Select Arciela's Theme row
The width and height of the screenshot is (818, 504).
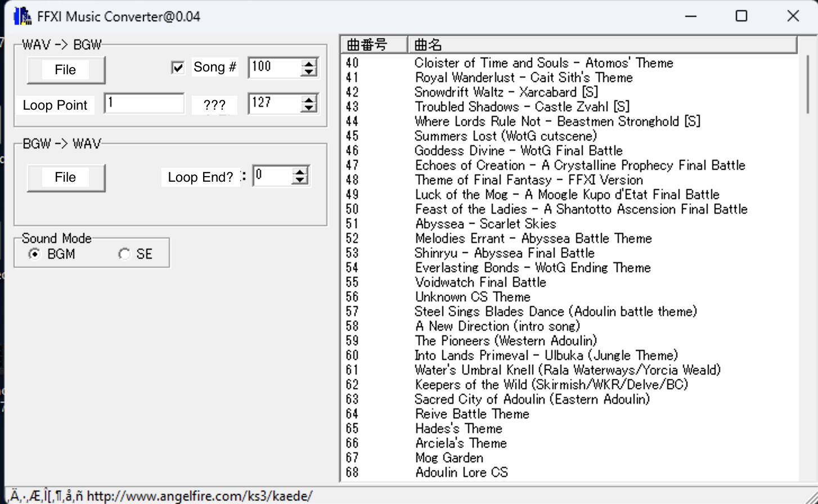pyautogui.click(x=570, y=443)
